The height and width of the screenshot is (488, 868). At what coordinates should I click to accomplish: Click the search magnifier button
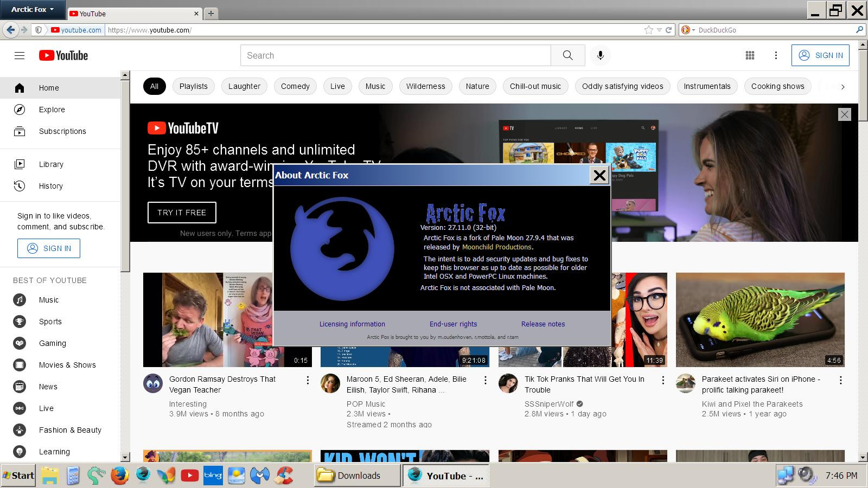[567, 55]
